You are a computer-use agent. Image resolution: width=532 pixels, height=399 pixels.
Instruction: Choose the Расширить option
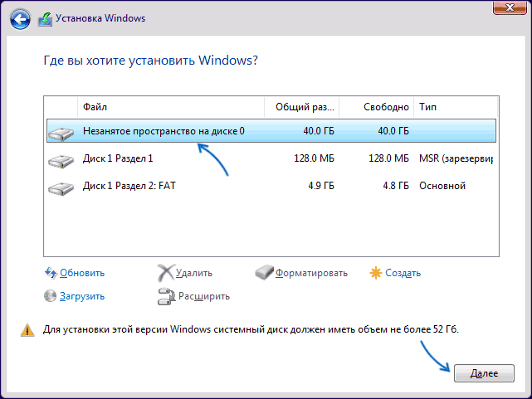(204, 296)
